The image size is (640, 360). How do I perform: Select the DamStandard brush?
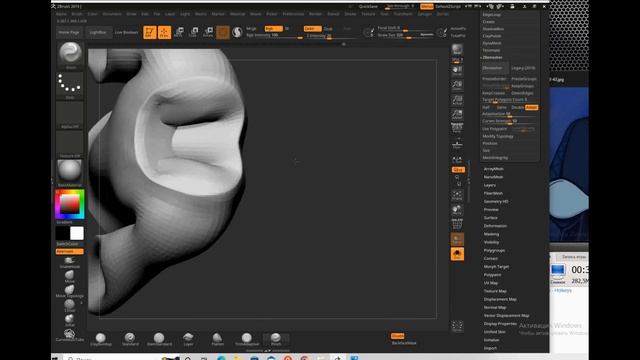(159, 339)
